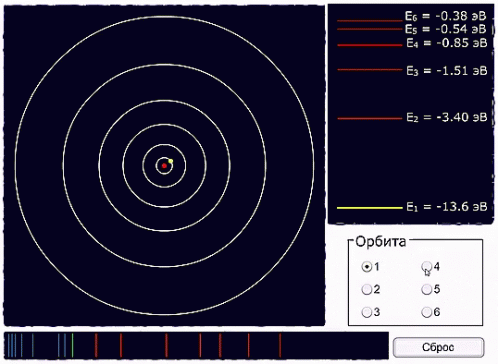498x364 pixels.
Task: Click the red E3 energy level line
Action: point(370,70)
